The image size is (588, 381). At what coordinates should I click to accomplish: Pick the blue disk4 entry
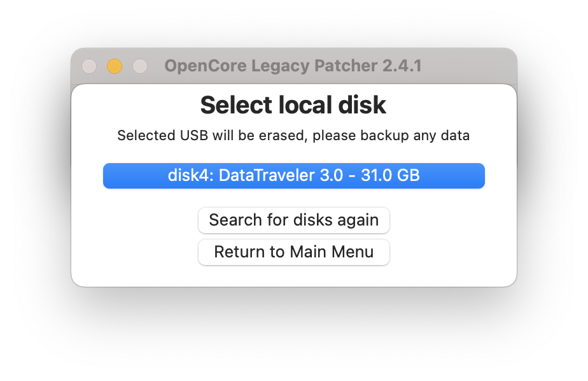(293, 176)
